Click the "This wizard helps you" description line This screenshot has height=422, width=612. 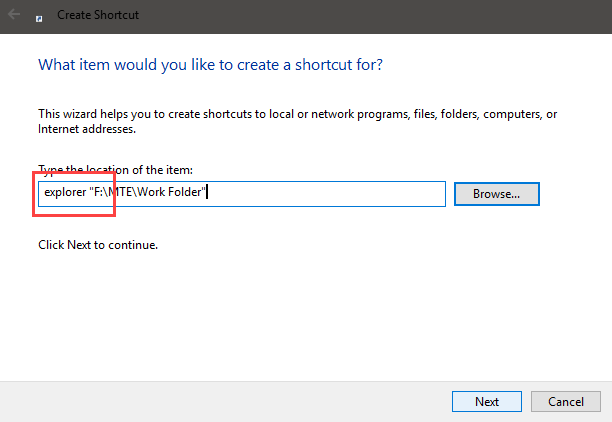tap(297, 114)
